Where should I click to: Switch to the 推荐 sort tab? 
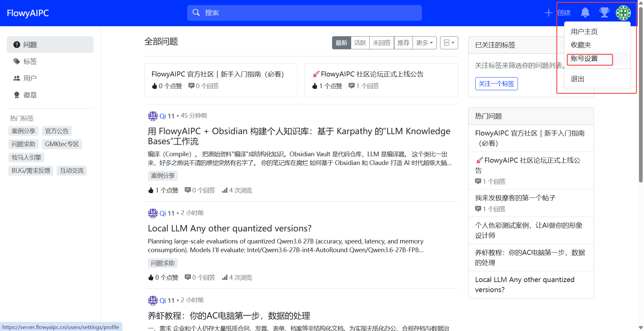coord(404,43)
